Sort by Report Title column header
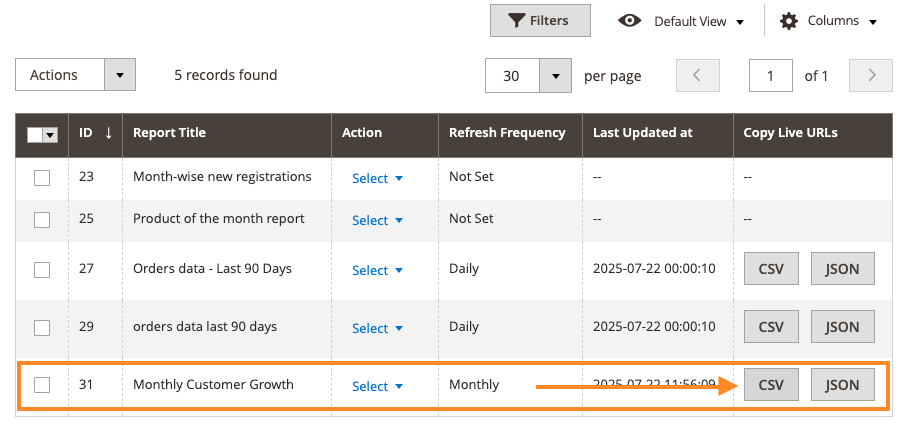The height and width of the screenshot is (430, 903). click(226, 133)
